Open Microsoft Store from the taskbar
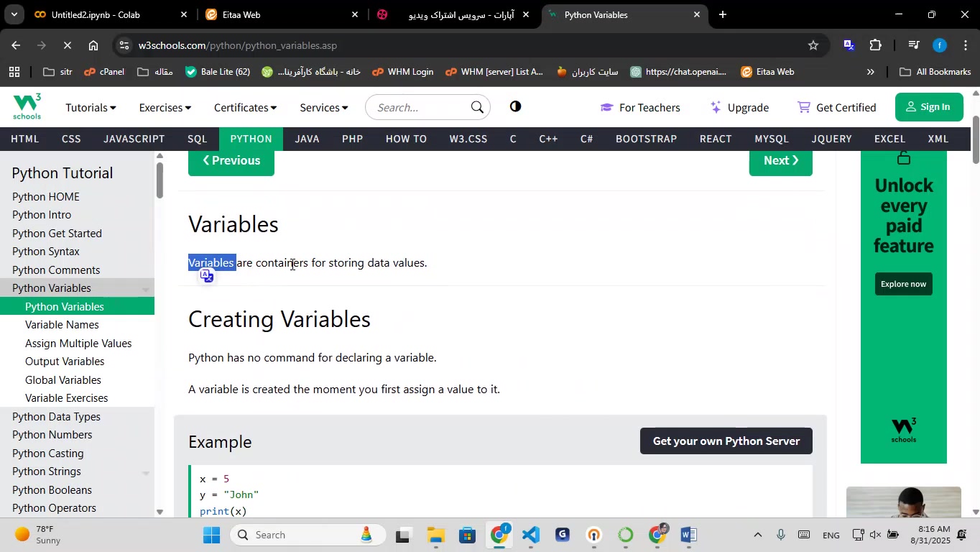 (468, 535)
